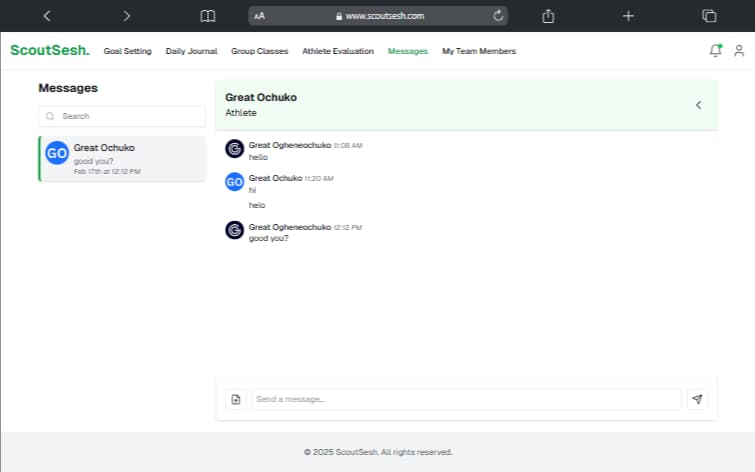The image size is (755, 472).
Task: Click the send message paper plane icon
Action: click(x=697, y=399)
